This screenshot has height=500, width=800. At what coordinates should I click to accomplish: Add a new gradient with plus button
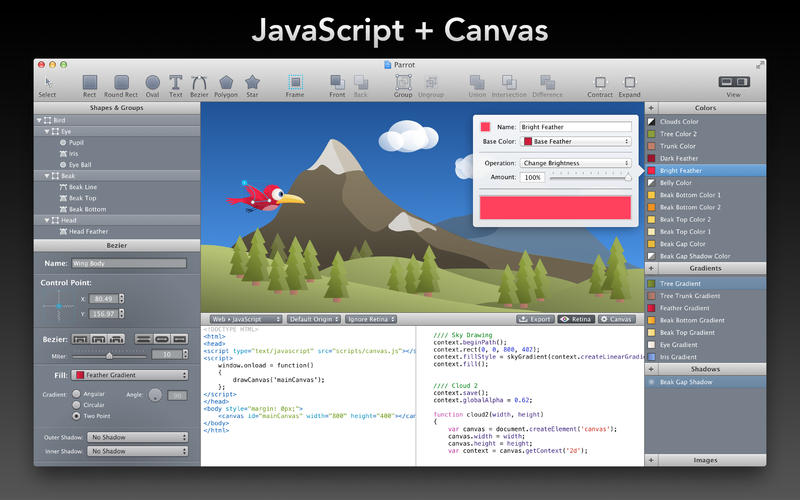tap(651, 268)
